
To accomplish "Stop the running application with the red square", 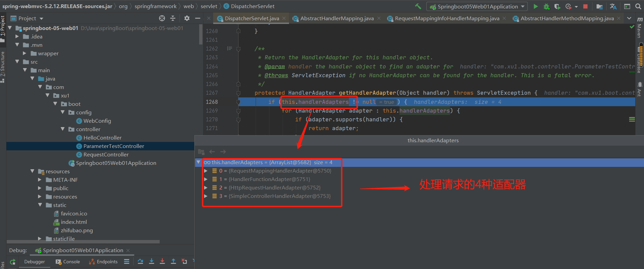I will [x=585, y=6].
